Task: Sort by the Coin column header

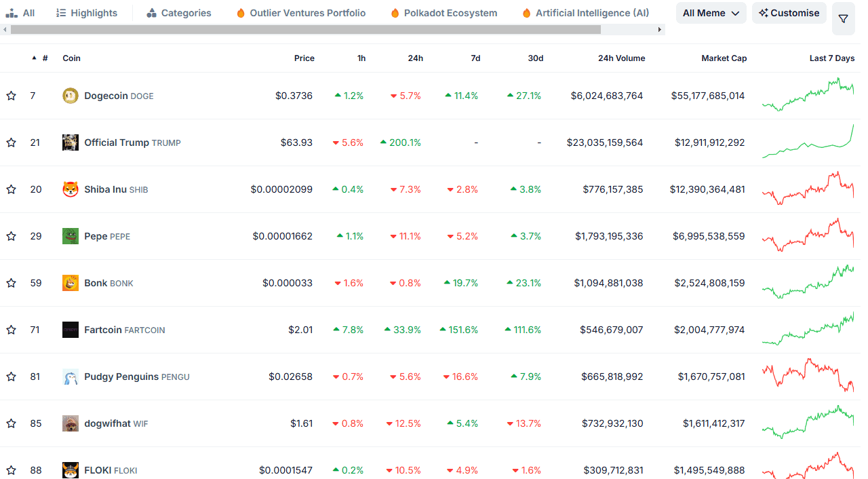Action: click(71, 58)
